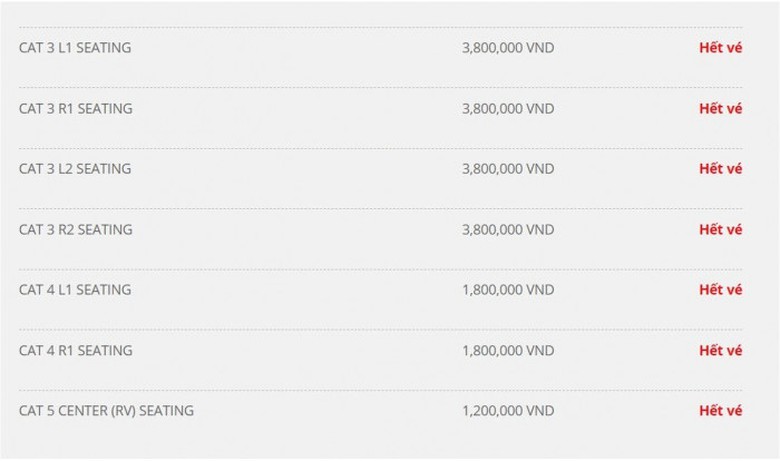The height and width of the screenshot is (461, 780).
Task: Click the CAT 3 R2 SEATING label
Action: [75, 229]
